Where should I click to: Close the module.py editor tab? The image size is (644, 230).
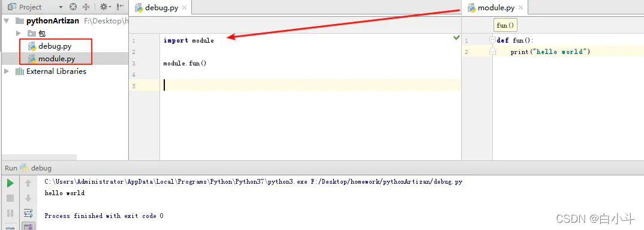521,8
